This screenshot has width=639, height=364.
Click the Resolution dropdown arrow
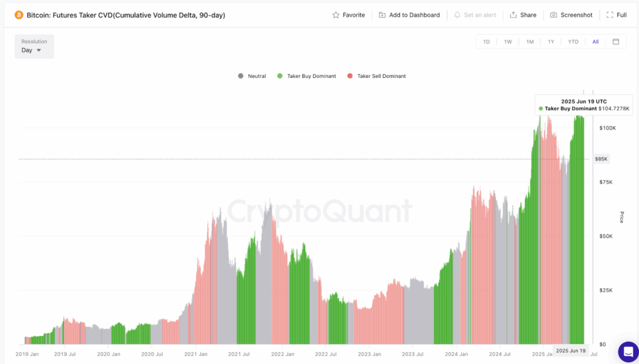click(x=39, y=50)
